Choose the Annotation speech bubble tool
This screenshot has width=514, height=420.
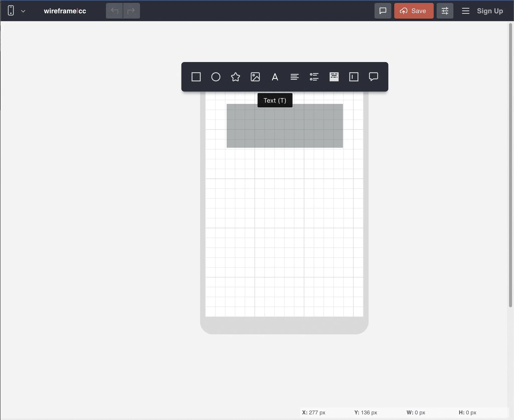(373, 77)
